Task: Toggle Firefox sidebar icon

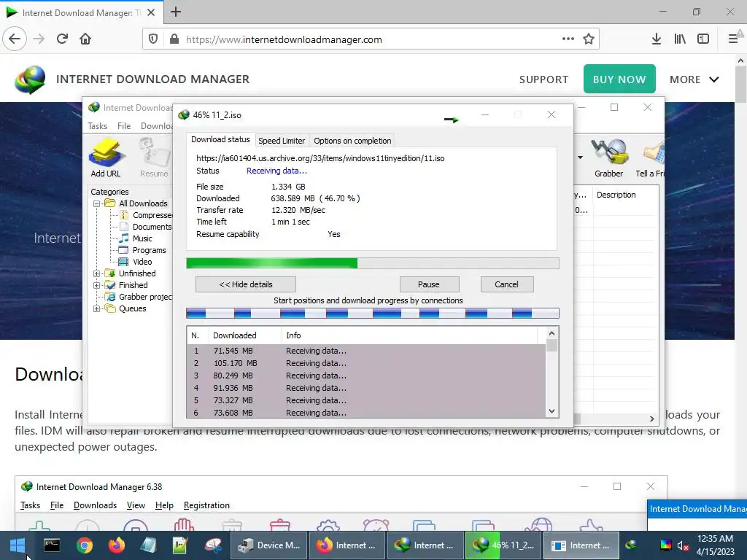Action: (703, 39)
